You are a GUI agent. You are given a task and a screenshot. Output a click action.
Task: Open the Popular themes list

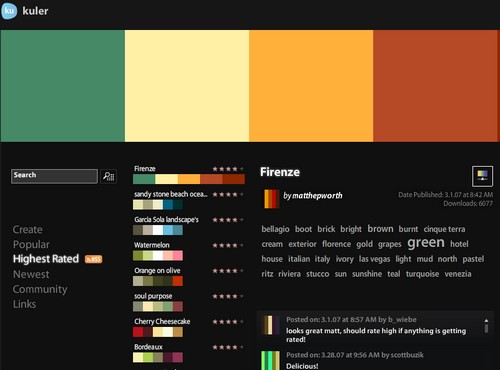tap(31, 244)
